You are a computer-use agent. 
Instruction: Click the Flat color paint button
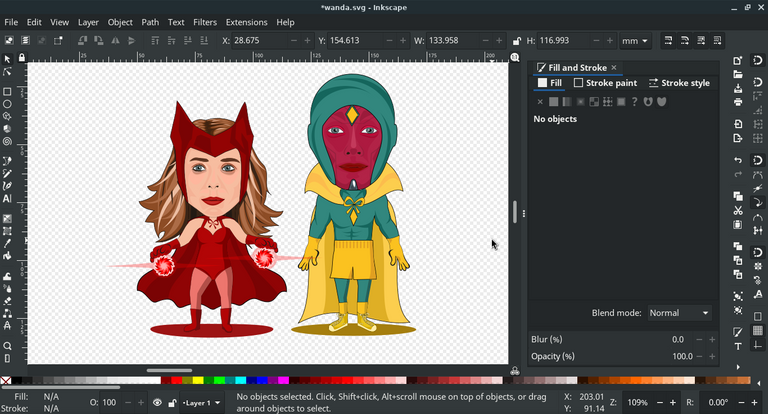point(553,102)
